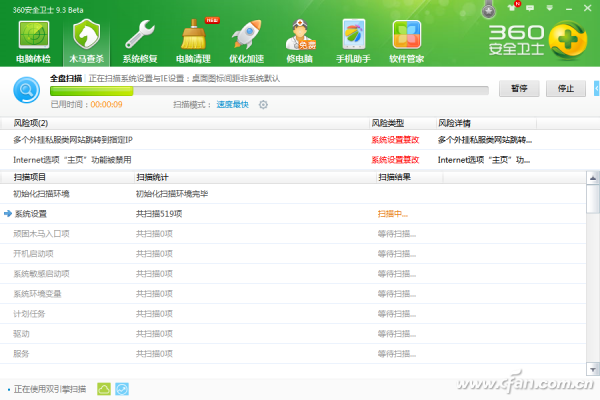Click 正在使用双引擎扫描 status text
Viewport: 600px width, 400px height.
coord(50,389)
